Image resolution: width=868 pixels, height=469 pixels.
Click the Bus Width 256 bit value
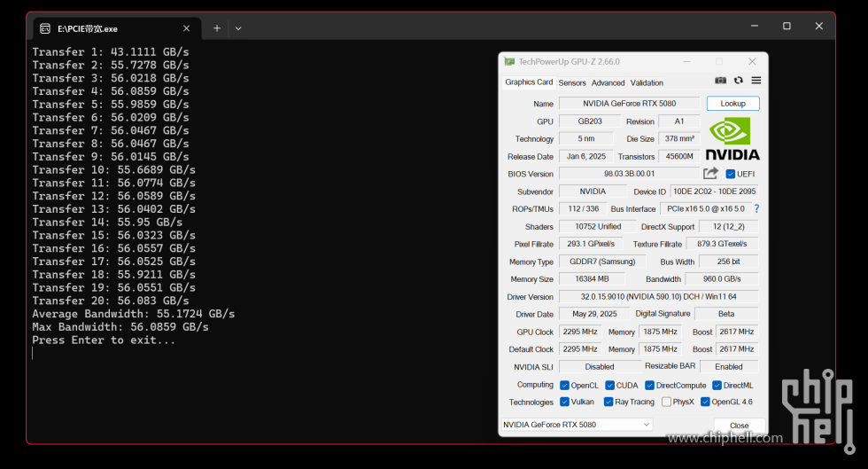728,262
